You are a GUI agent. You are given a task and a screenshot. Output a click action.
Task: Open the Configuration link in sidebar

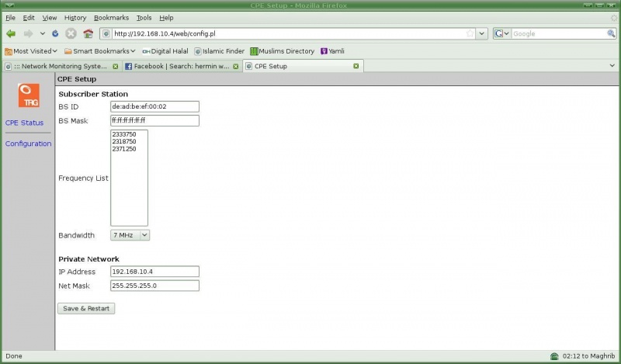(28, 144)
